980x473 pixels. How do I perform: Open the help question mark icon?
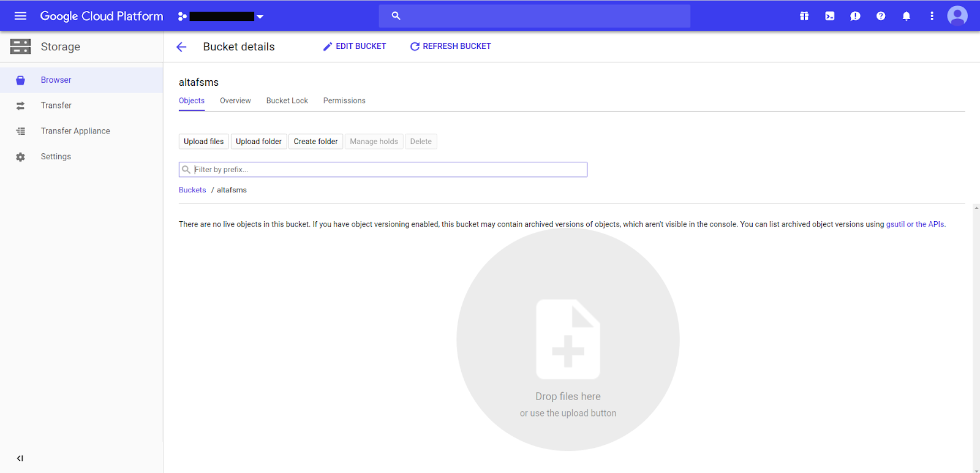[x=881, y=16]
